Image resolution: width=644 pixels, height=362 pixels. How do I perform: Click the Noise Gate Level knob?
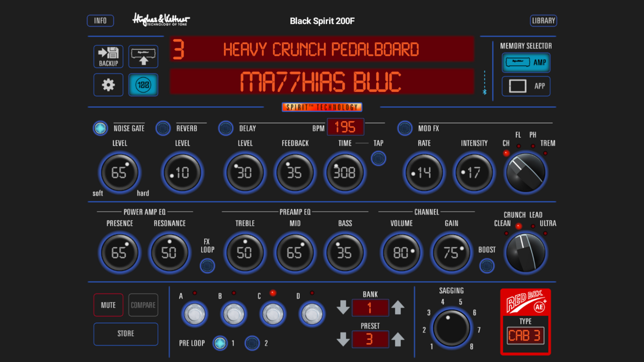[x=119, y=173]
